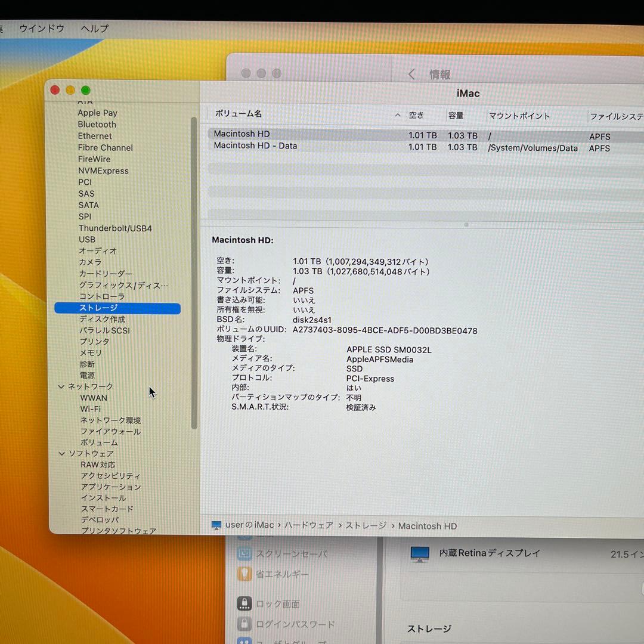Click the iMac icon in the breadcrumb bar
Viewport: 644px width, 644px height.
click(215, 526)
